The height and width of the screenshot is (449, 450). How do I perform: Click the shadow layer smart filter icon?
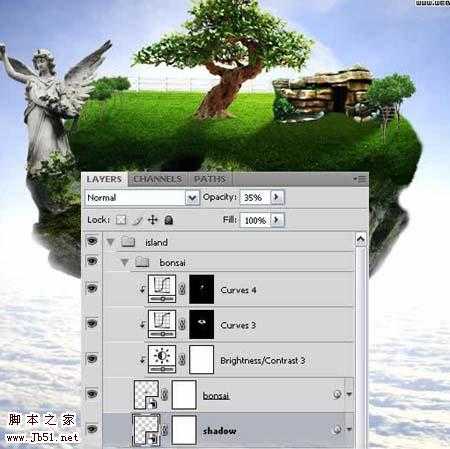tap(337, 429)
